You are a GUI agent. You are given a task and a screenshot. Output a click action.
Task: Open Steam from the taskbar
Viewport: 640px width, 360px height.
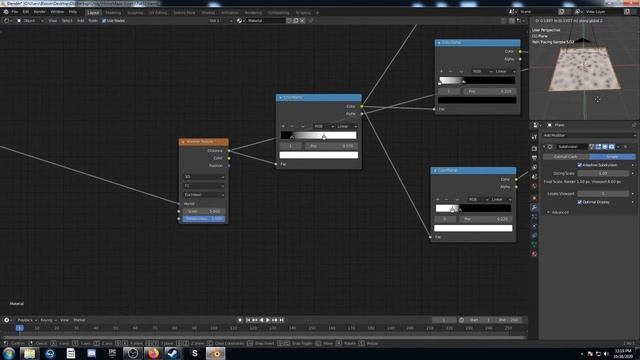click(x=173, y=353)
